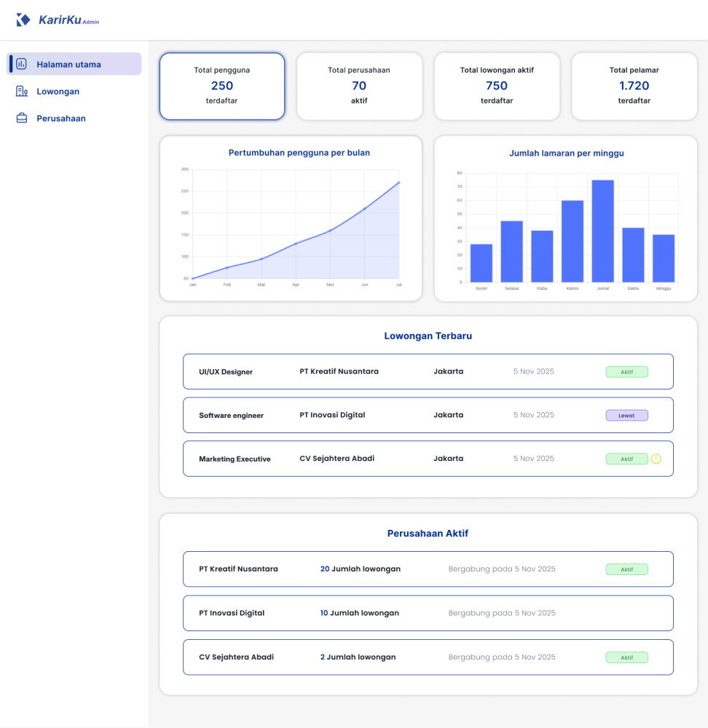Click the KarirKu logo icon
This screenshot has height=728, width=708.
pyautogui.click(x=23, y=20)
